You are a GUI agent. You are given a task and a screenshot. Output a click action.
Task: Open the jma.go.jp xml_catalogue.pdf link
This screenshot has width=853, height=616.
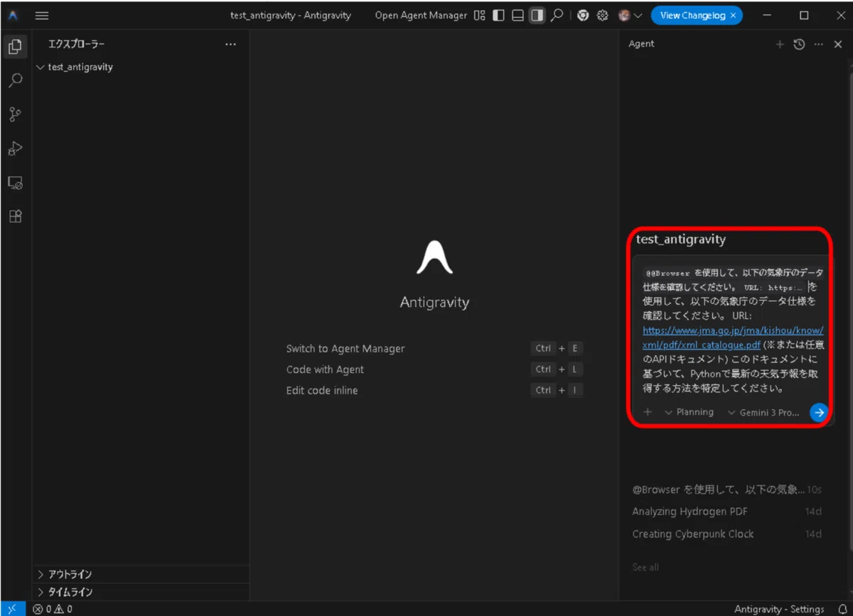(x=733, y=337)
